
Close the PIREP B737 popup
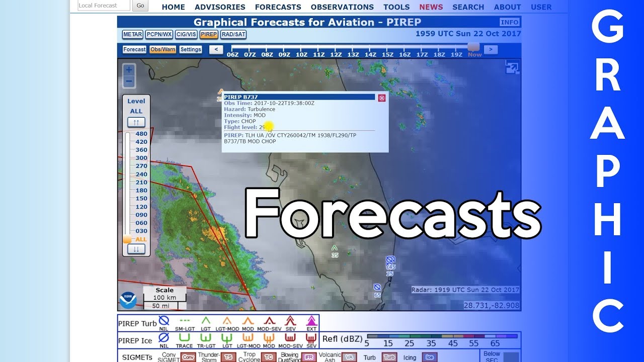pyautogui.click(x=381, y=98)
